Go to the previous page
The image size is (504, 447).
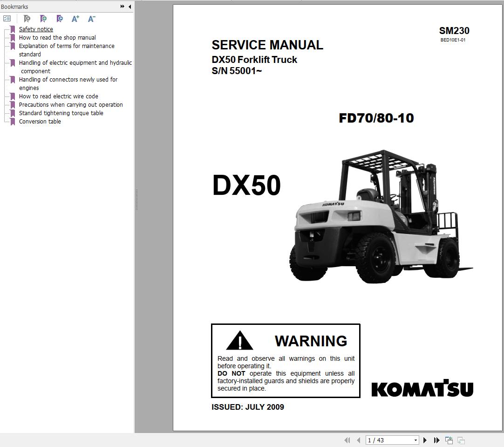[x=358, y=440]
